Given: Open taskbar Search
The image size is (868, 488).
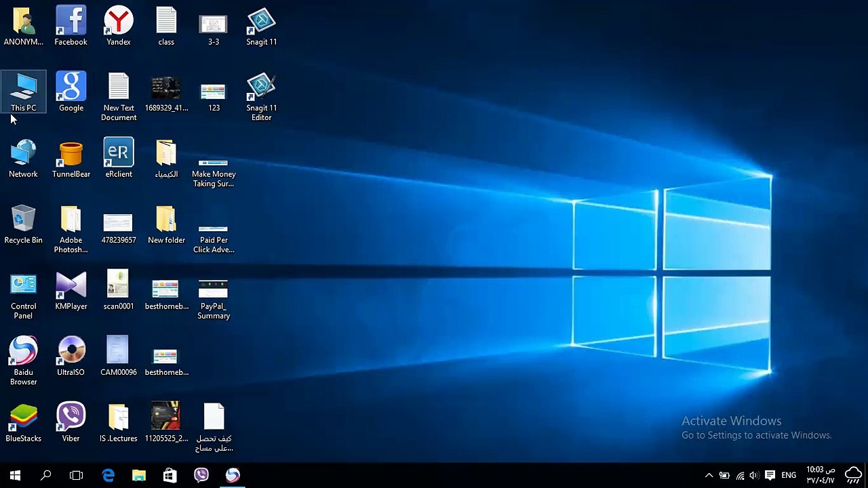Looking at the screenshot, I should pos(46,475).
